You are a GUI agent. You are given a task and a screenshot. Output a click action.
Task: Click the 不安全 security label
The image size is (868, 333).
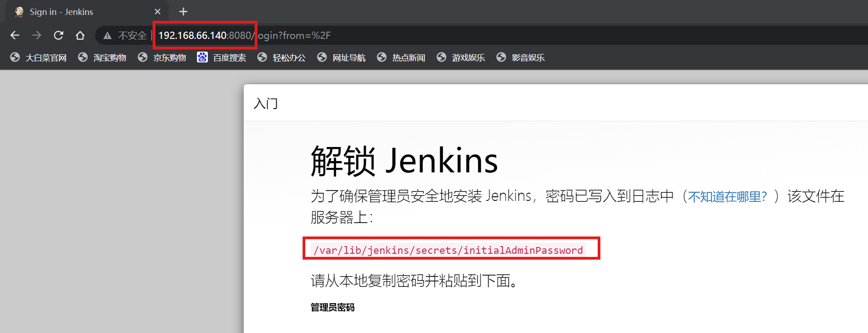coord(132,35)
